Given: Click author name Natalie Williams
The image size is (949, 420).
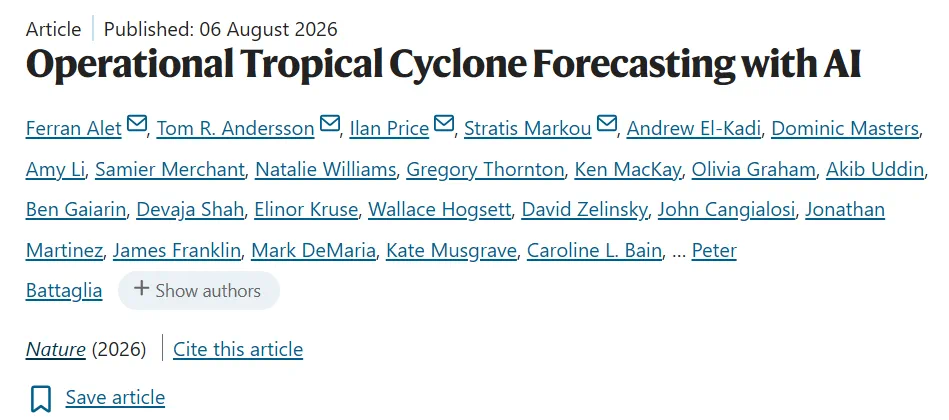Looking at the screenshot, I should [325, 170].
